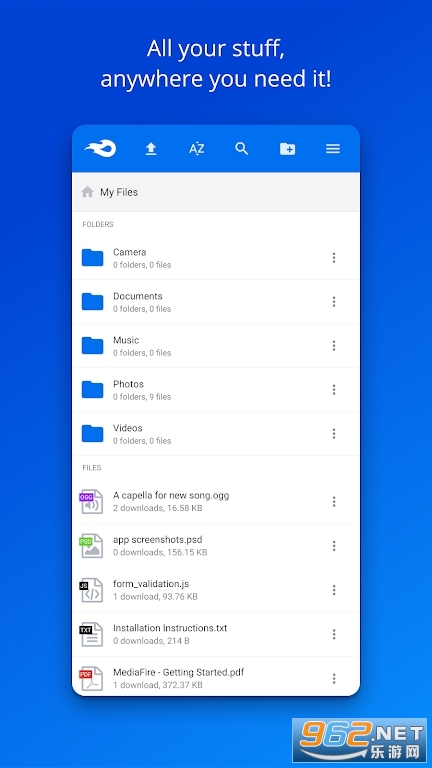The height and width of the screenshot is (768, 432).
Task: Open file A capella for new song.ogg
Action: [x=171, y=495]
